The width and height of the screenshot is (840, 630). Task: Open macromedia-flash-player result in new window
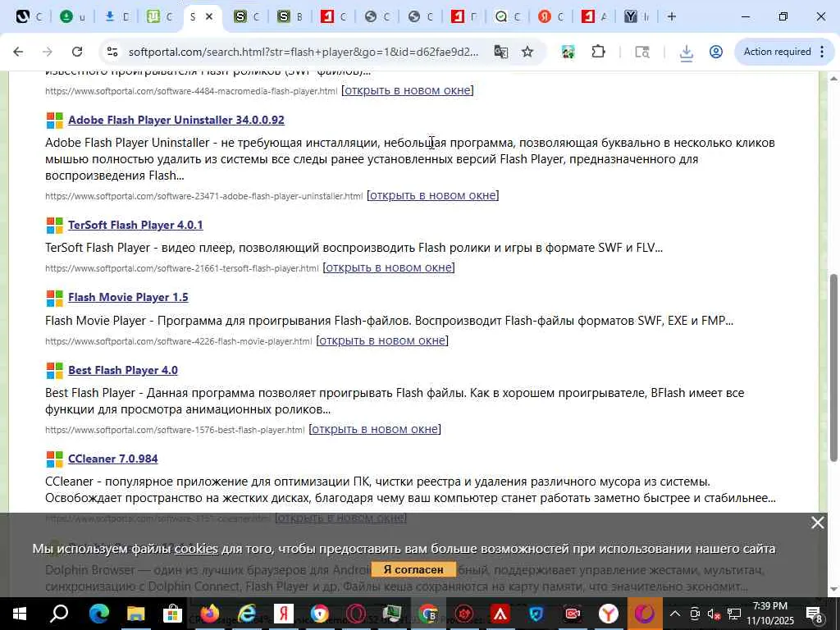pyautogui.click(x=407, y=90)
